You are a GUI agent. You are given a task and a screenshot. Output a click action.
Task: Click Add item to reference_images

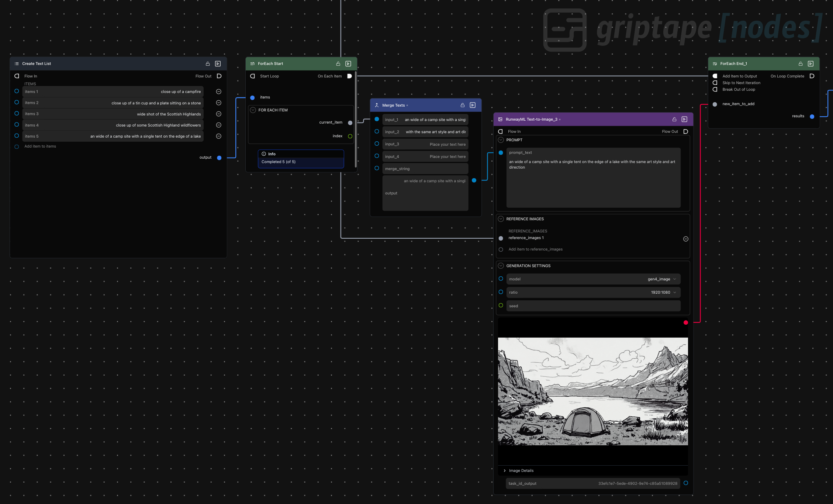click(x=535, y=249)
